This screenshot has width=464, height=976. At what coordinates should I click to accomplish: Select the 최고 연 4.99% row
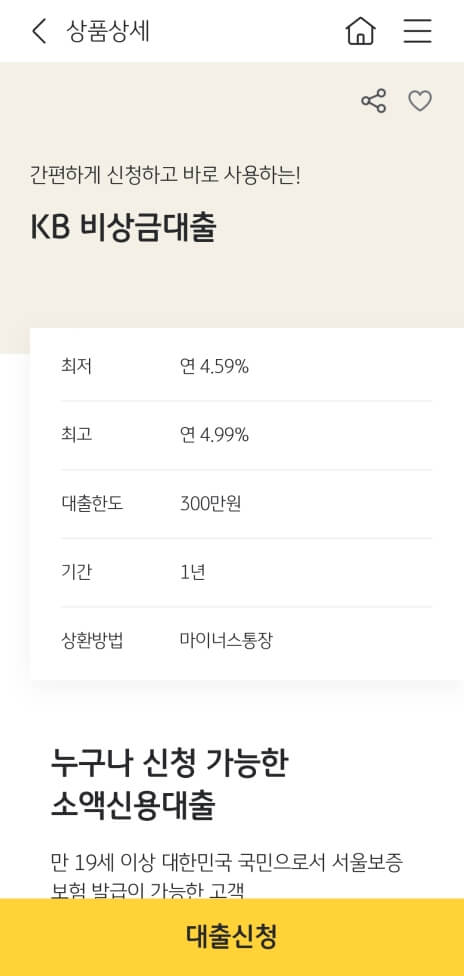[247, 435]
